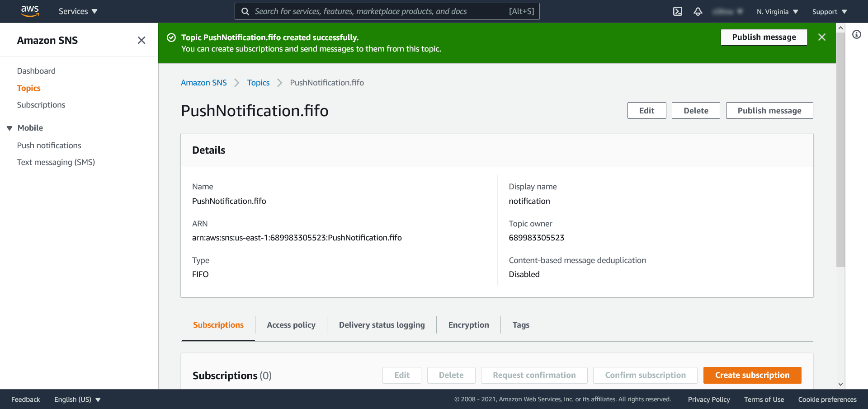Switch to the Access policy tab
This screenshot has width=868, height=409.
pyautogui.click(x=291, y=325)
